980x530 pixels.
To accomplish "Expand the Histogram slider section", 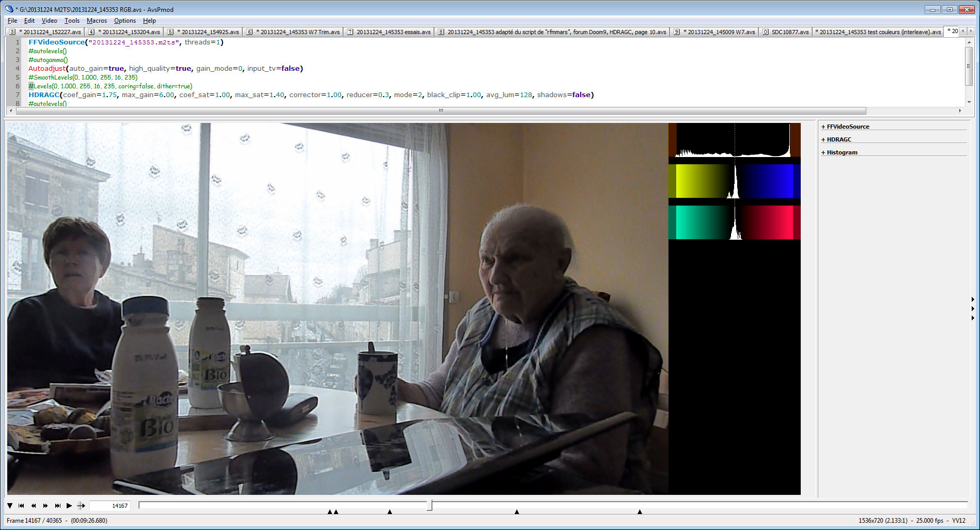I will tap(839, 152).
